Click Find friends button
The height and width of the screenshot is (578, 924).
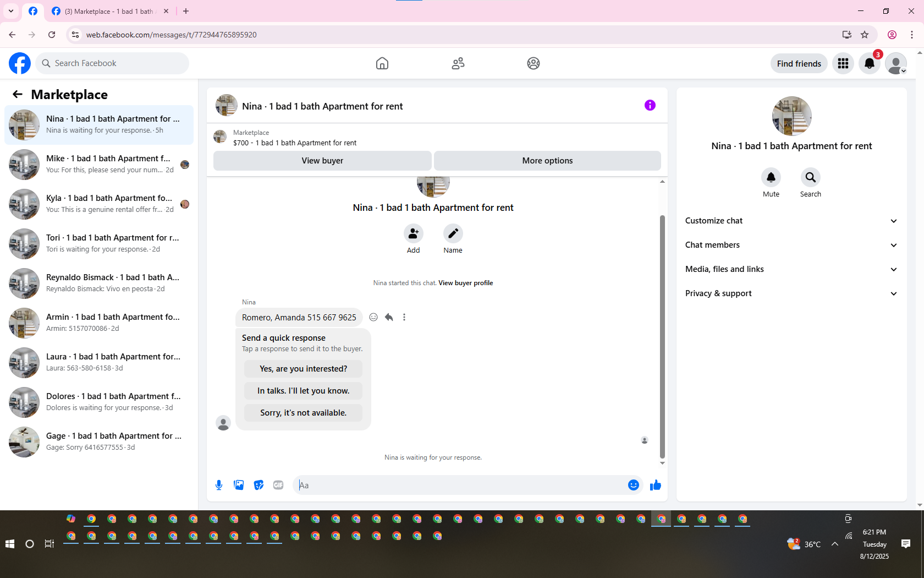click(x=799, y=63)
